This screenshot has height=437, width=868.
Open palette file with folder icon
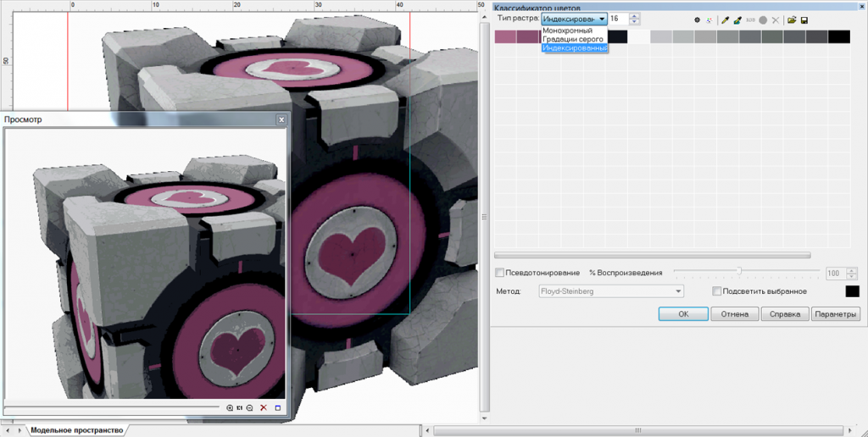tap(792, 20)
